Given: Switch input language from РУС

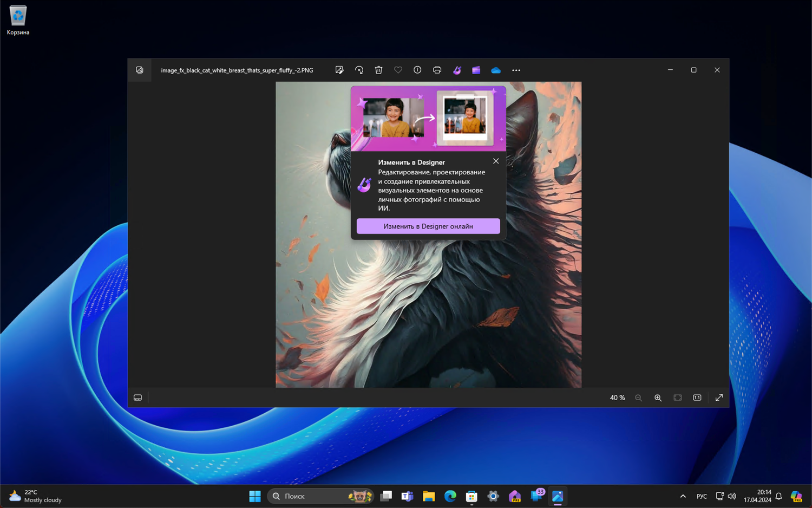Looking at the screenshot, I should tap(702, 496).
